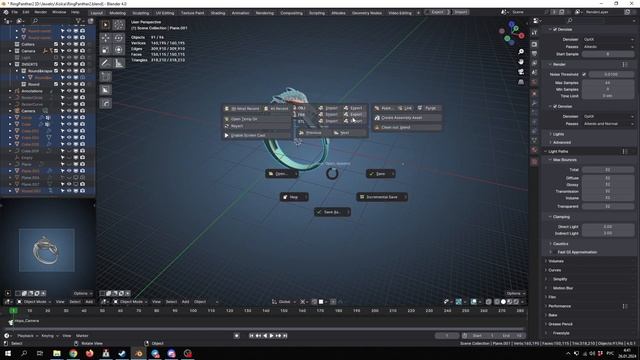
Task: Select the Cursor tool in toolbar
Action: click(119, 24)
